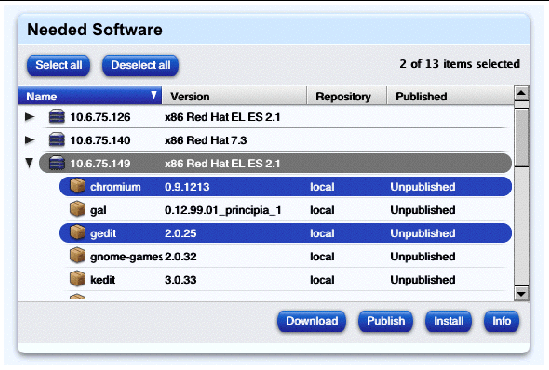This screenshot has width=549, height=370.
Task: Click the scrollbar down arrow
Action: coord(521,294)
